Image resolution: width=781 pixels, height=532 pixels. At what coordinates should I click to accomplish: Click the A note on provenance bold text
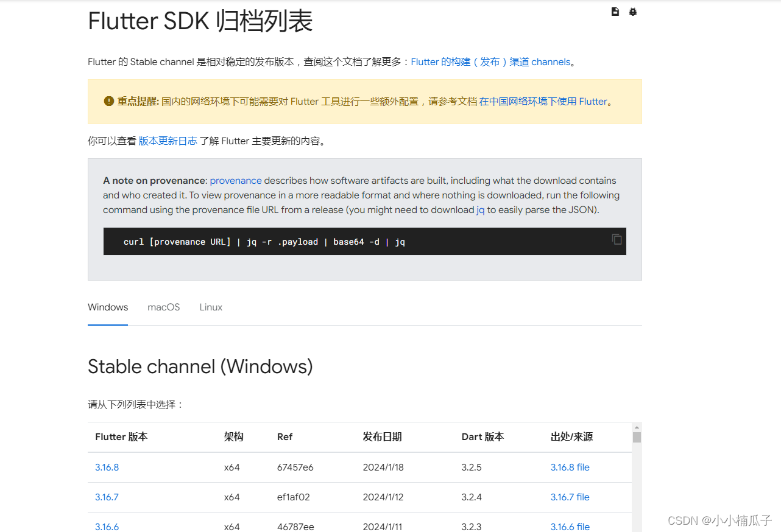(x=155, y=181)
